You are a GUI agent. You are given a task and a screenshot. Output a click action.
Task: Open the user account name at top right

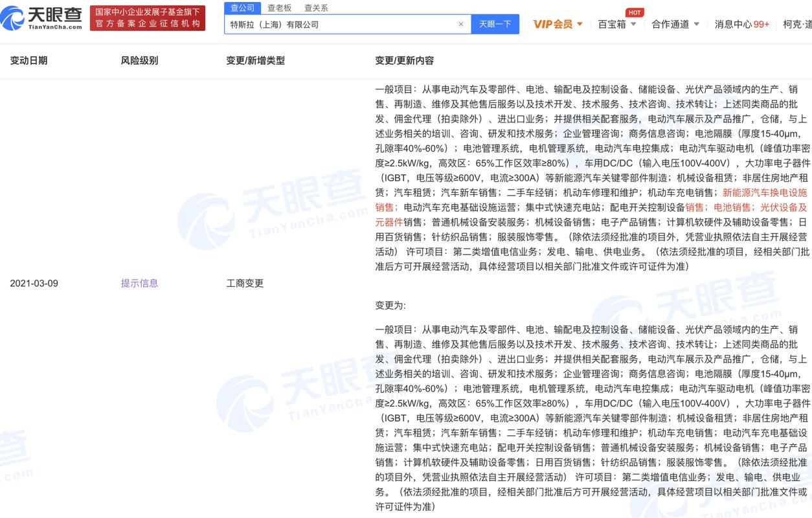(x=797, y=24)
